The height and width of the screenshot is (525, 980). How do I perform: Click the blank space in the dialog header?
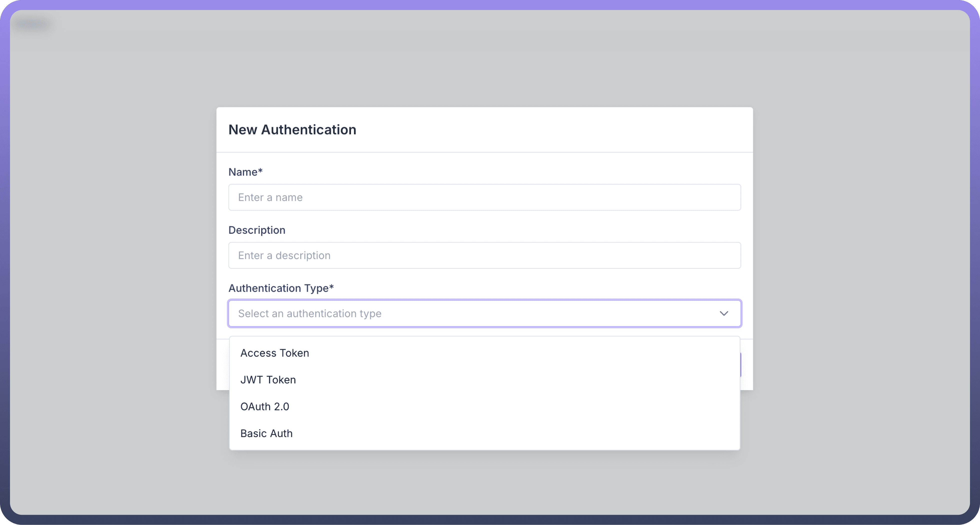tap(571, 130)
